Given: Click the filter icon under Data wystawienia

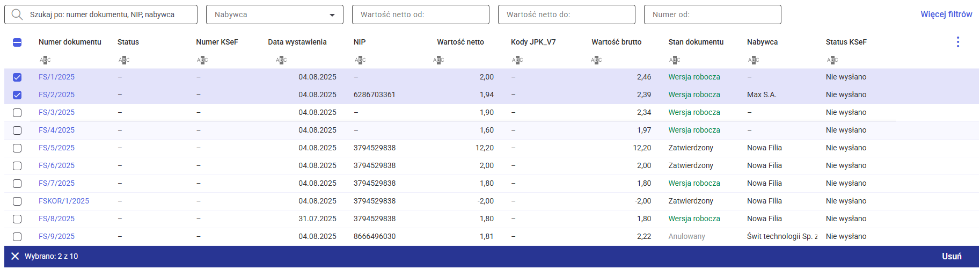Looking at the screenshot, I should pyautogui.click(x=281, y=60).
